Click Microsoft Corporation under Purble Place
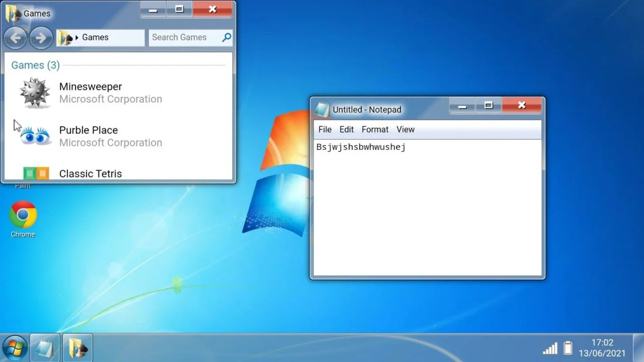 coord(111,143)
